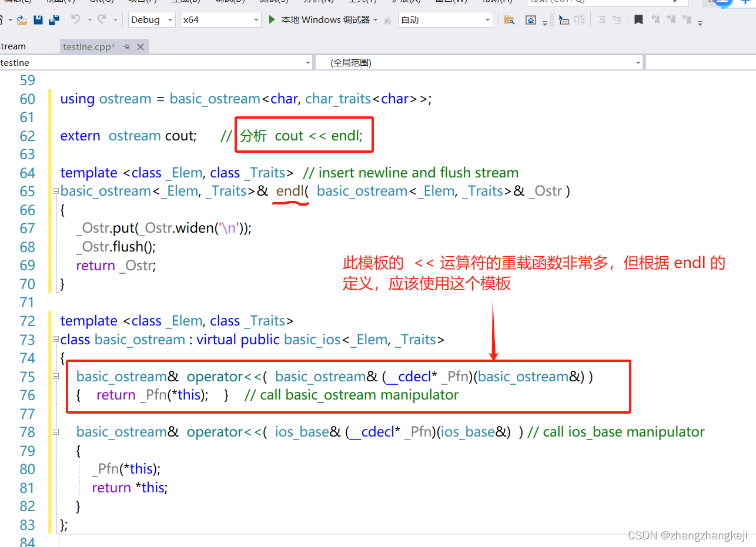
Task: Clear all bookmarks icon
Action: coord(687,20)
